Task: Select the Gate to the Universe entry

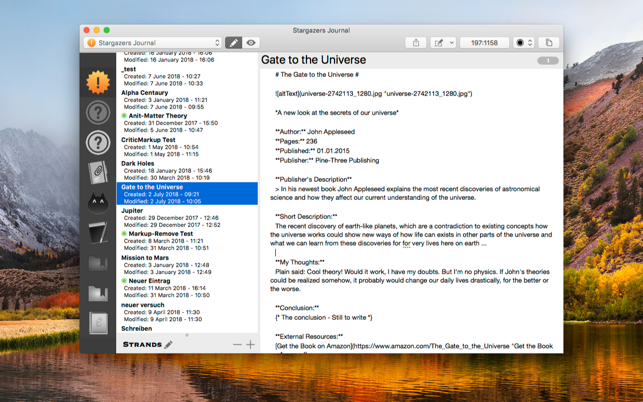Action: pyautogui.click(x=187, y=194)
